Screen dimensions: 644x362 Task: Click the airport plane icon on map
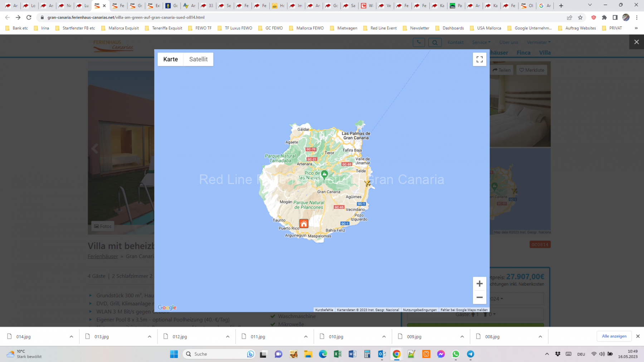pyautogui.click(x=367, y=183)
